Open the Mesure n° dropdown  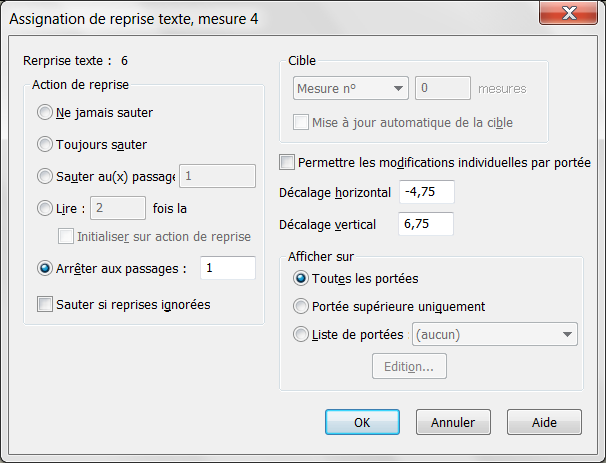[350, 88]
